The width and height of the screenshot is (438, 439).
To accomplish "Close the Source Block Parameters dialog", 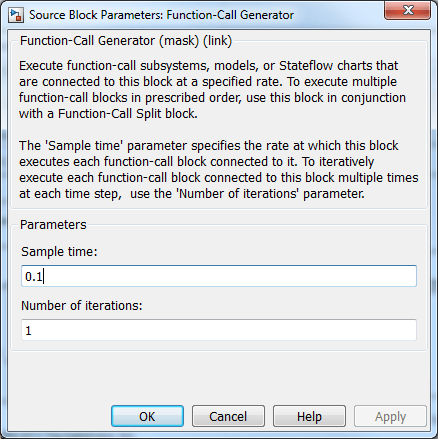I will [x=407, y=10].
